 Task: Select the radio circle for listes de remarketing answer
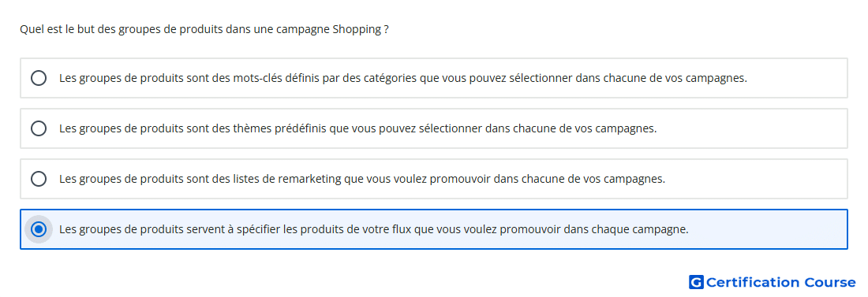39,179
